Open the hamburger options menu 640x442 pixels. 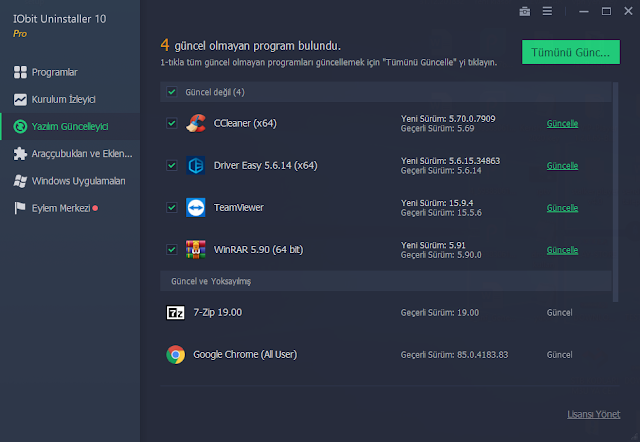[x=547, y=11]
